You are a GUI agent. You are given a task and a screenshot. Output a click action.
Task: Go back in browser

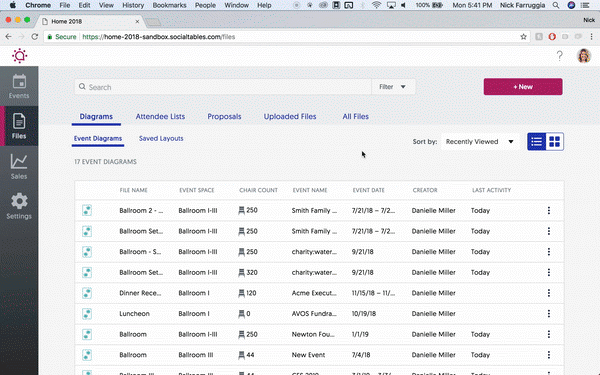(8, 37)
